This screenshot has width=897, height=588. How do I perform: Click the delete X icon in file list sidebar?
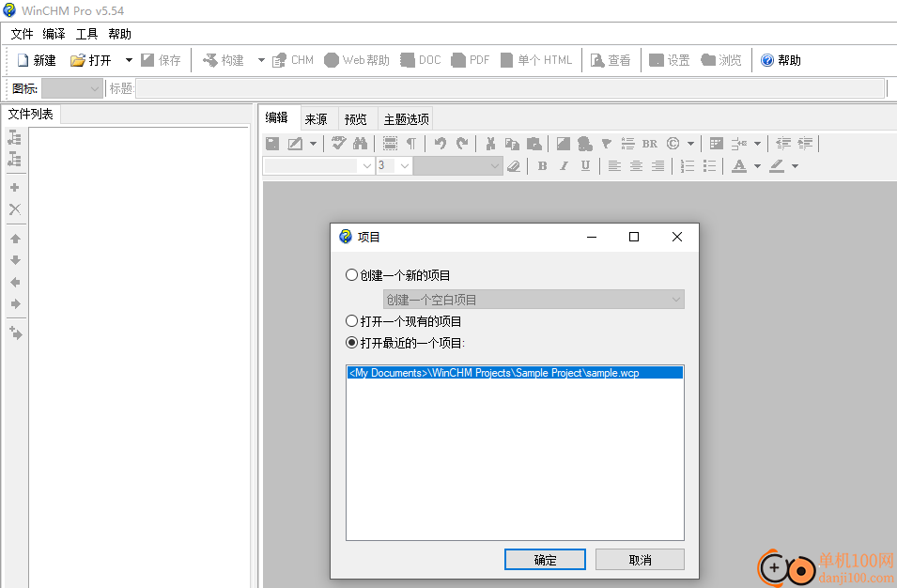15,209
